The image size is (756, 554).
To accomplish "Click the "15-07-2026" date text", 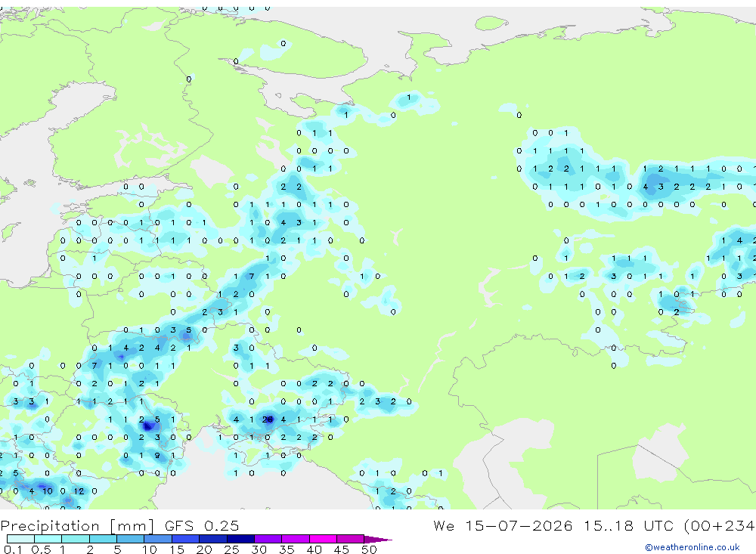I will coord(519,525).
